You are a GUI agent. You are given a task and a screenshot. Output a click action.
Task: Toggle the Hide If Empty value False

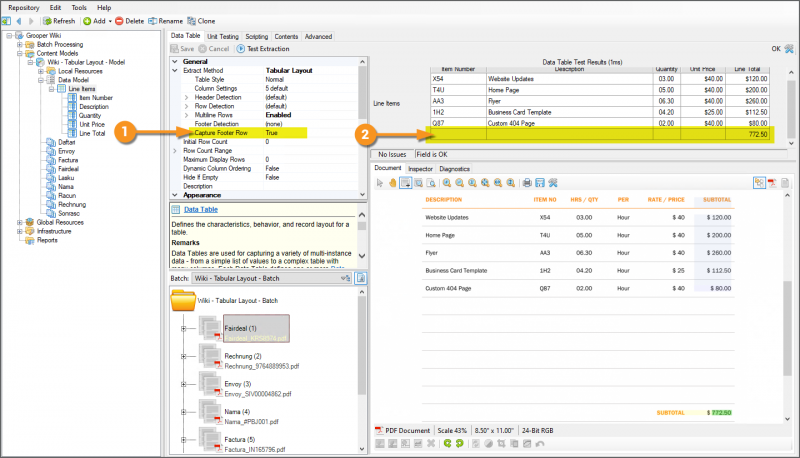click(272, 177)
